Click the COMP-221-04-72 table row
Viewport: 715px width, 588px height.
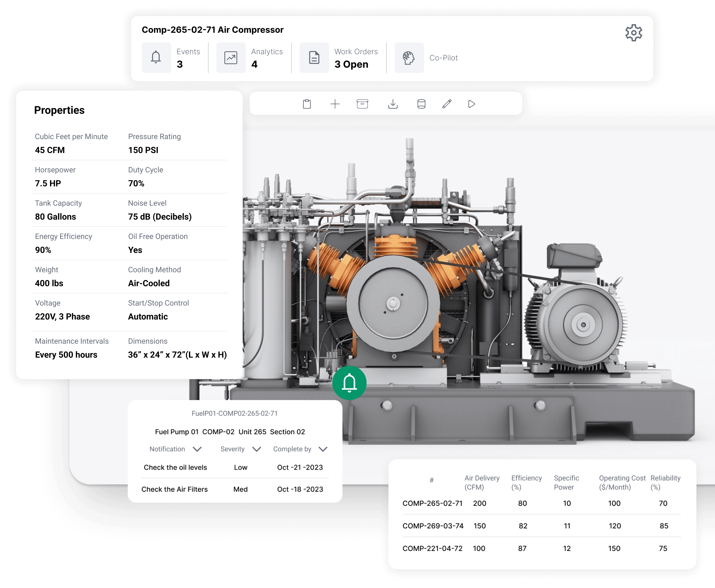pyautogui.click(x=541, y=548)
